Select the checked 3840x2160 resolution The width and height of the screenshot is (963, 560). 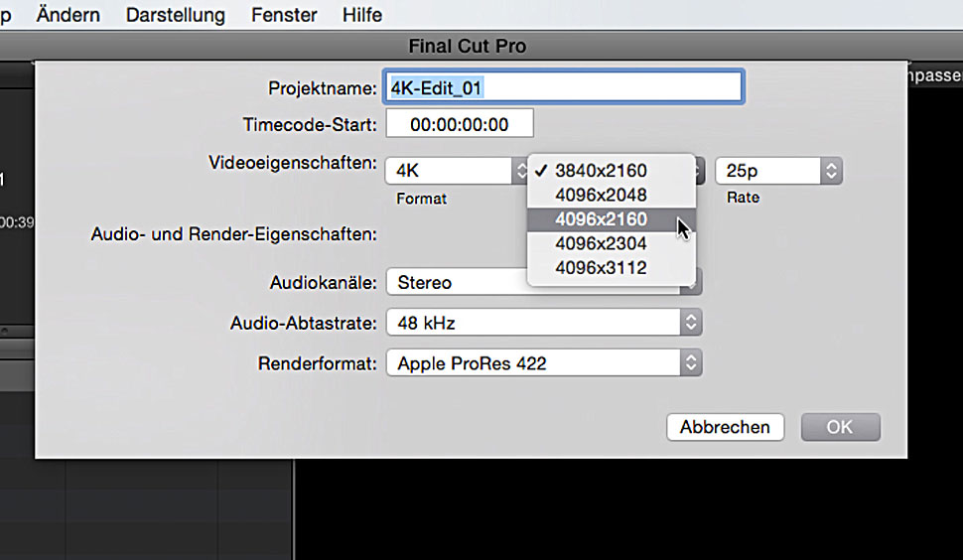(x=601, y=171)
